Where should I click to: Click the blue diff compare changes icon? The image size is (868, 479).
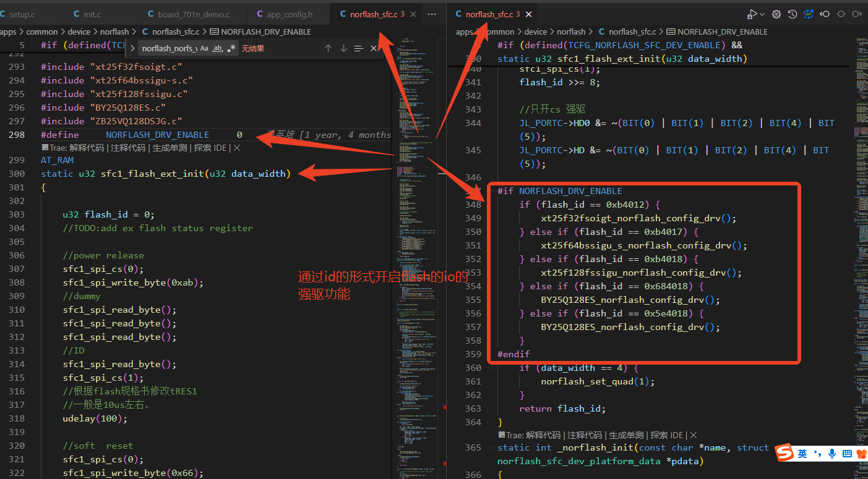[809, 14]
